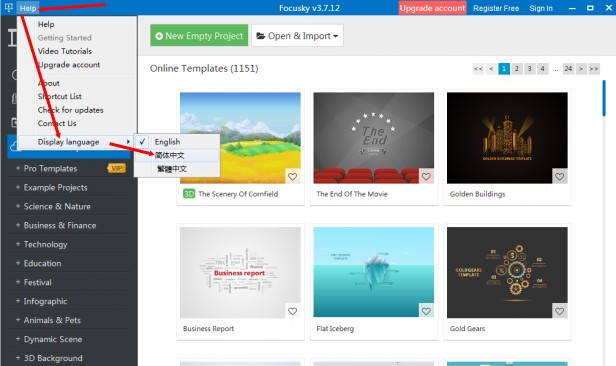Click New Empty Project button

tap(199, 36)
